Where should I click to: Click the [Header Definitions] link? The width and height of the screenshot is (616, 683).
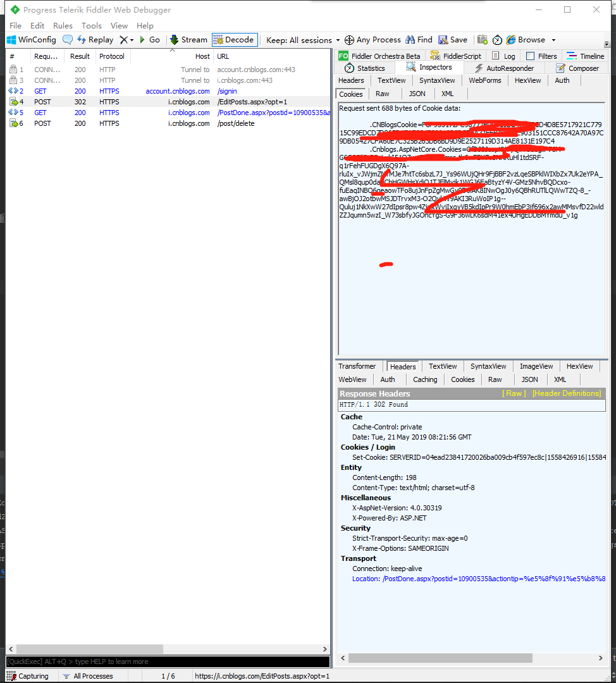click(x=567, y=393)
